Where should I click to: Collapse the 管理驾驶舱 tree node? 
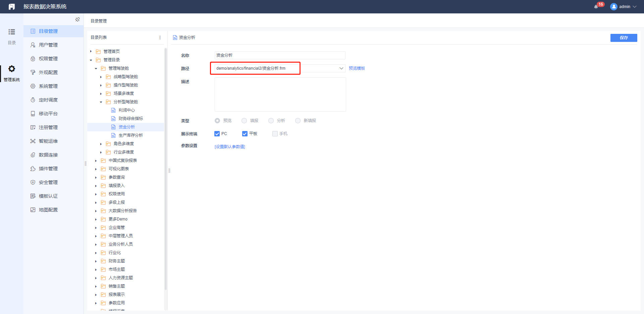pos(96,68)
